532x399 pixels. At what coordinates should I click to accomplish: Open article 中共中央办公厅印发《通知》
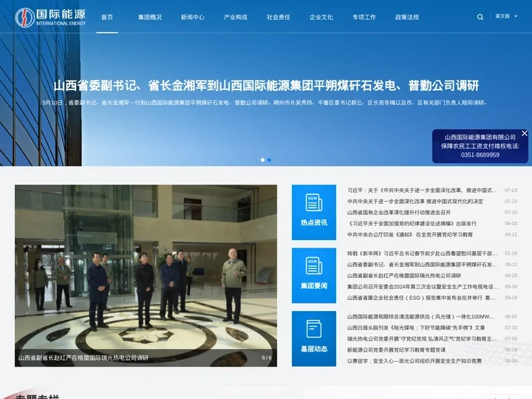410,234
